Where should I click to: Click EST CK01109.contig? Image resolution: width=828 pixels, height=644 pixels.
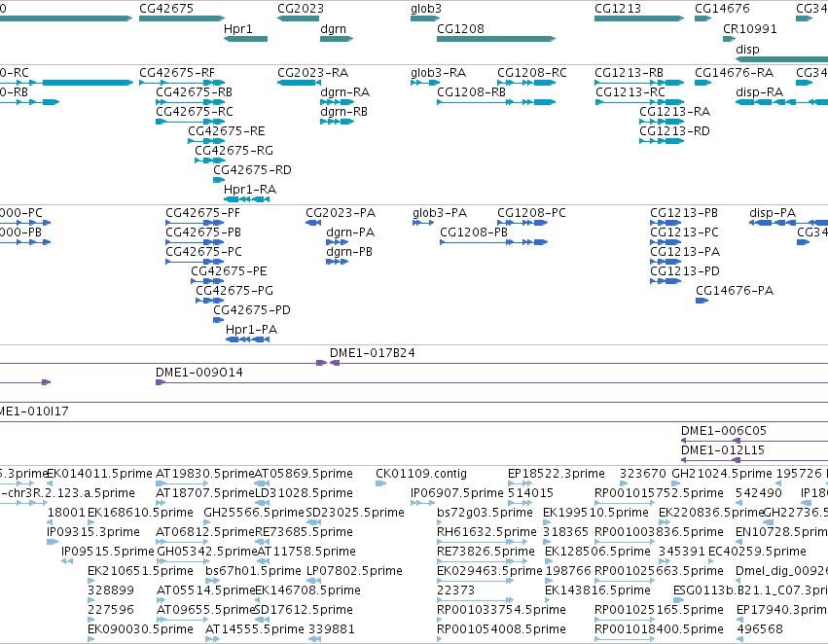380,483
